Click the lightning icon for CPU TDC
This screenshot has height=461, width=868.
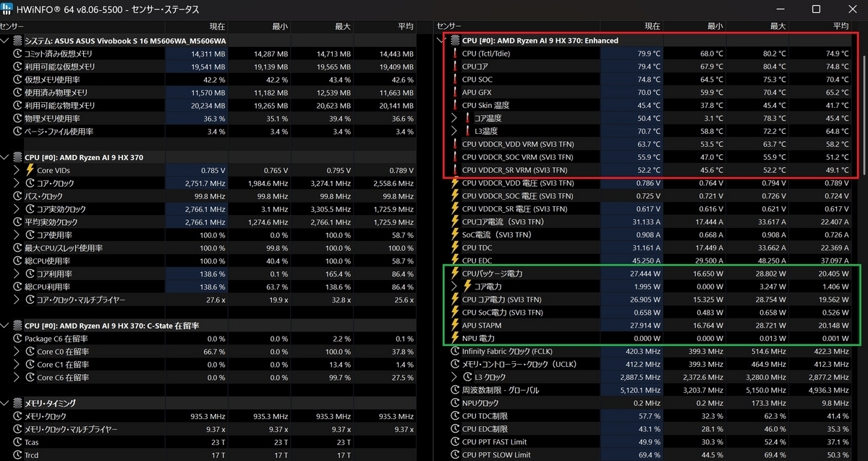[x=455, y=248]
